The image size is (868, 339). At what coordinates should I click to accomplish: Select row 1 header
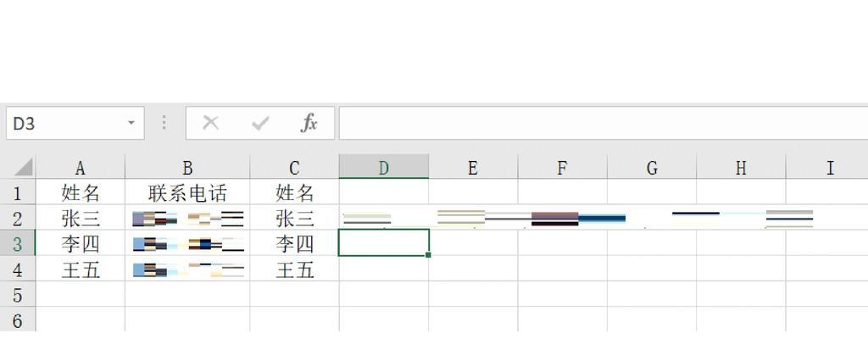17,193
